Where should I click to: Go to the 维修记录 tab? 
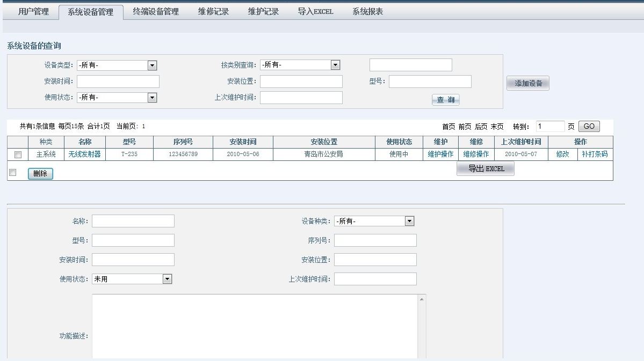click(213, 12)
